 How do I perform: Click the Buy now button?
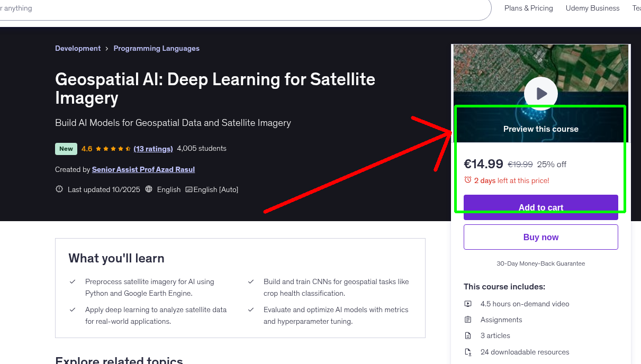pos(540,236)
